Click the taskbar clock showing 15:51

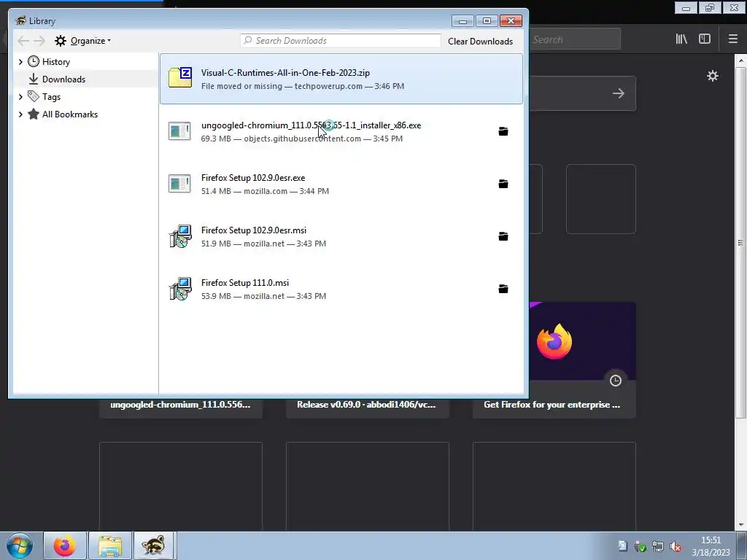(711, 546)
